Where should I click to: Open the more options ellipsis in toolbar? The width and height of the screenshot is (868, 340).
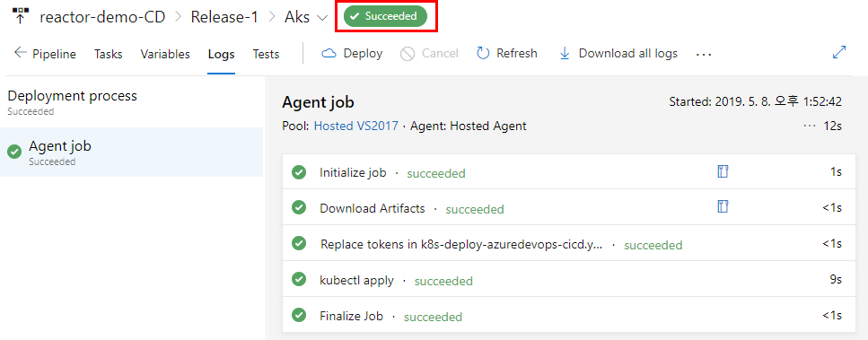click(704, 54)
